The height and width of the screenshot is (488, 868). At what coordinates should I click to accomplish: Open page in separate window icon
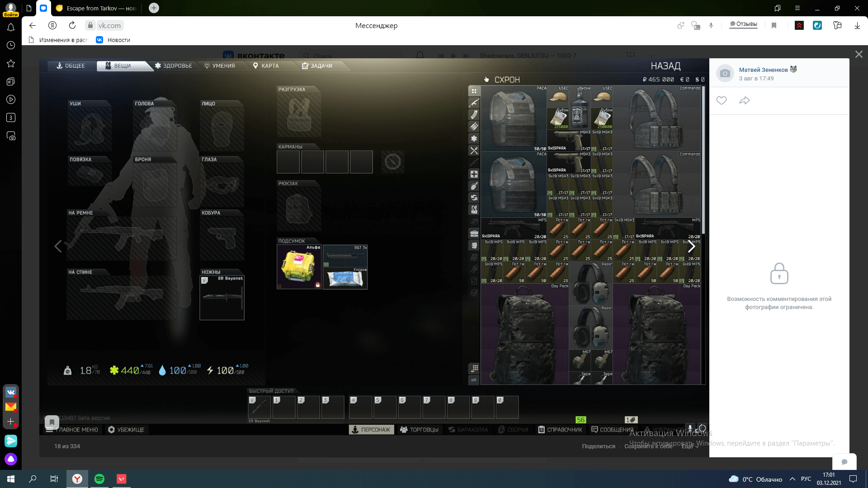pos(681,25)
